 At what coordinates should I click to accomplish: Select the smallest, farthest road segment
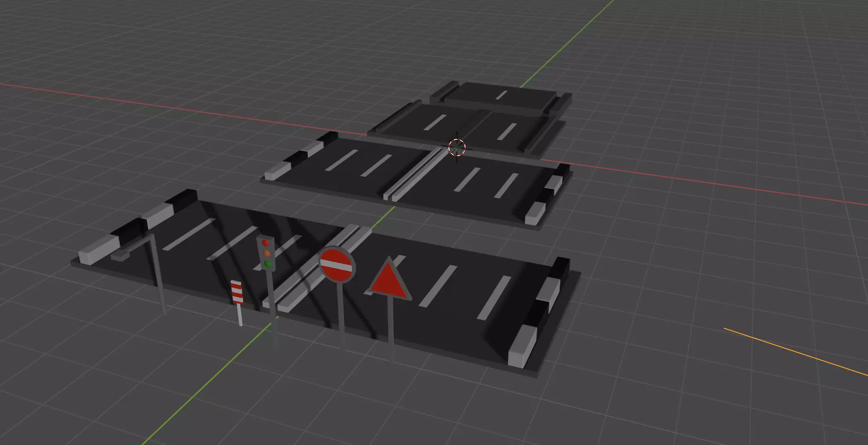pyautogui.click(x=501, y=96)
